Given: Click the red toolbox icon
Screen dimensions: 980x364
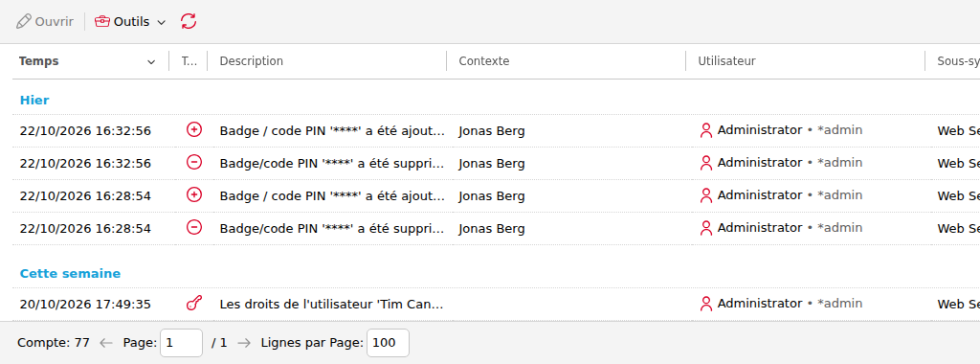Looking at the screenshot, I should point(101,21).
